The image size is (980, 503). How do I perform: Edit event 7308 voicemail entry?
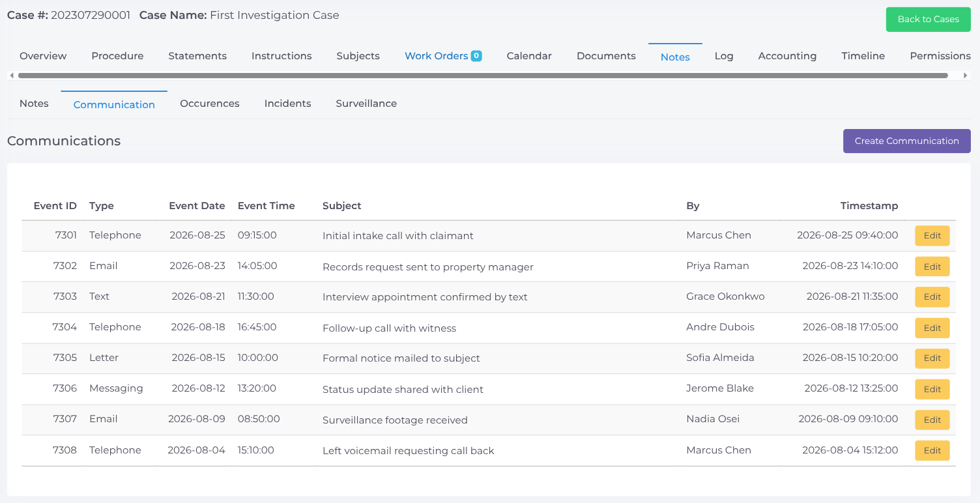click(932, 450)
